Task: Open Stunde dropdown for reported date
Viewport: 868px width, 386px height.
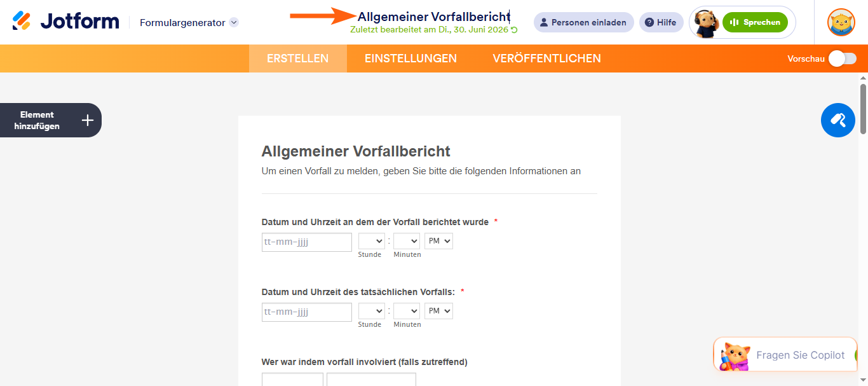Action: click(x=372, y=241)
